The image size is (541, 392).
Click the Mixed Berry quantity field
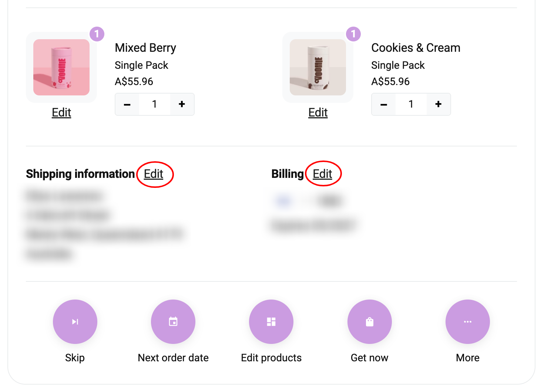tap(155, 104)
